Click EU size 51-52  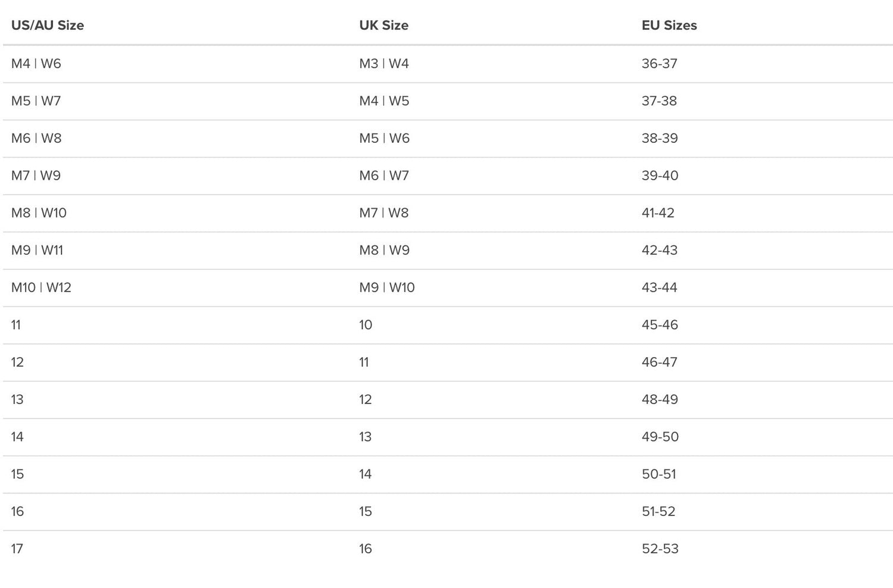[x=658, y=512]
